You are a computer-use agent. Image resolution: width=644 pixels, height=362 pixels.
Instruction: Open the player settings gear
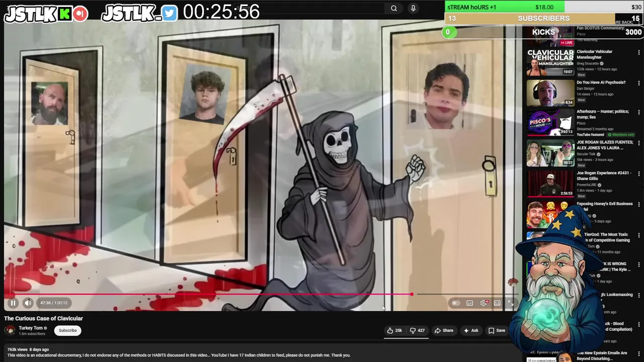pos(484,303)
